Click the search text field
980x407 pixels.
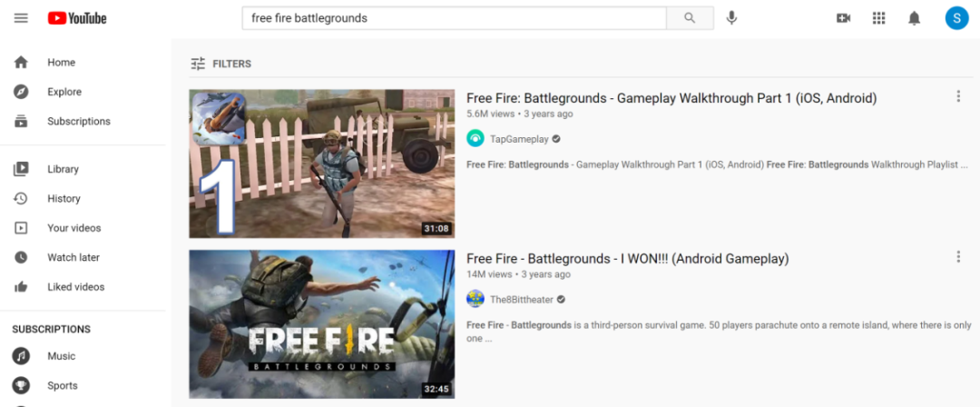[454, 18]
